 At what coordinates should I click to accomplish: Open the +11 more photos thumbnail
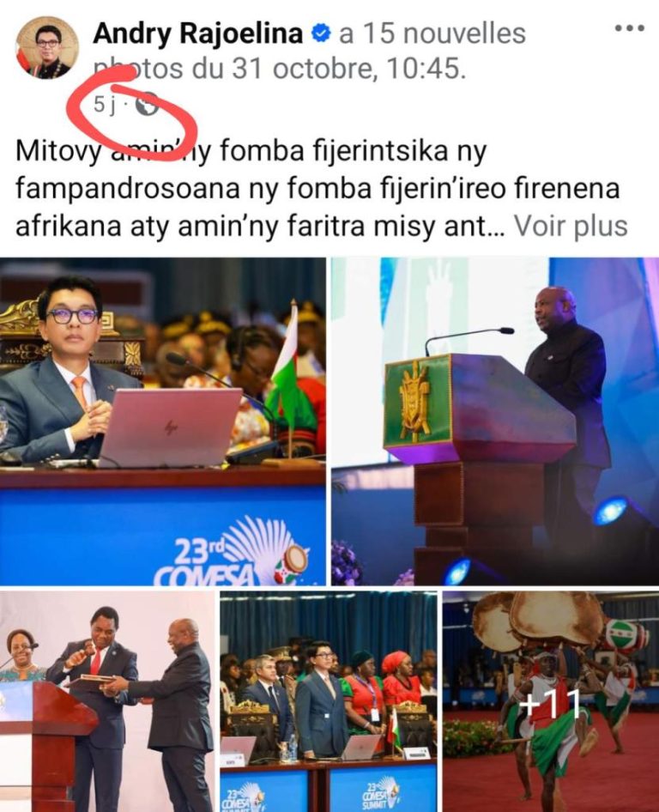[x=551, y=701]
